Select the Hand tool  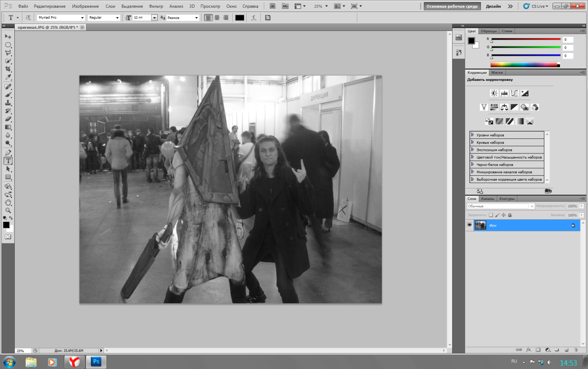click(8, 202)
